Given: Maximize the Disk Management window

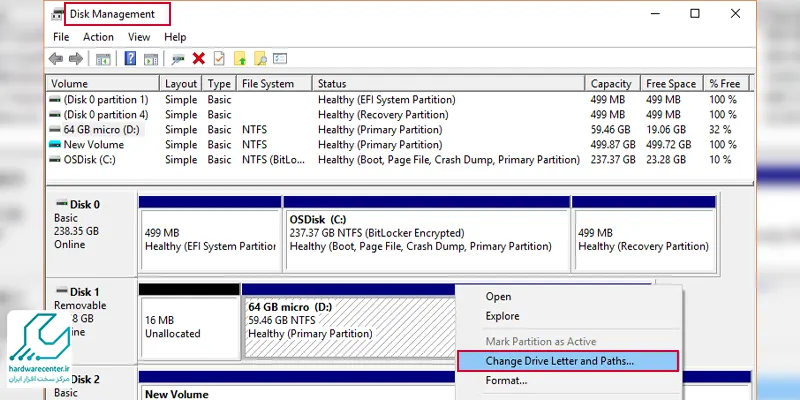Looking at the screenshot, I should click(x=694, y=14).
